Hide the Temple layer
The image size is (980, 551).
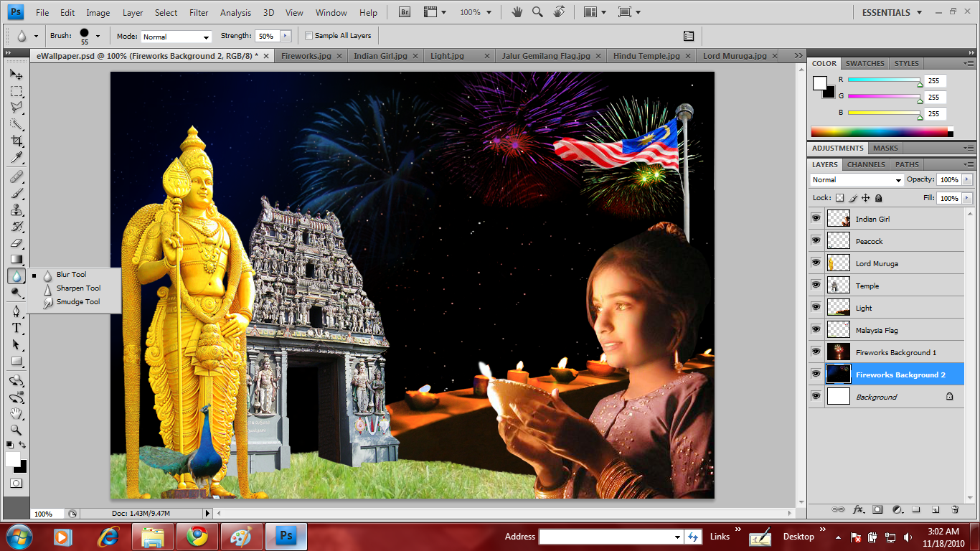click(816, 285)
